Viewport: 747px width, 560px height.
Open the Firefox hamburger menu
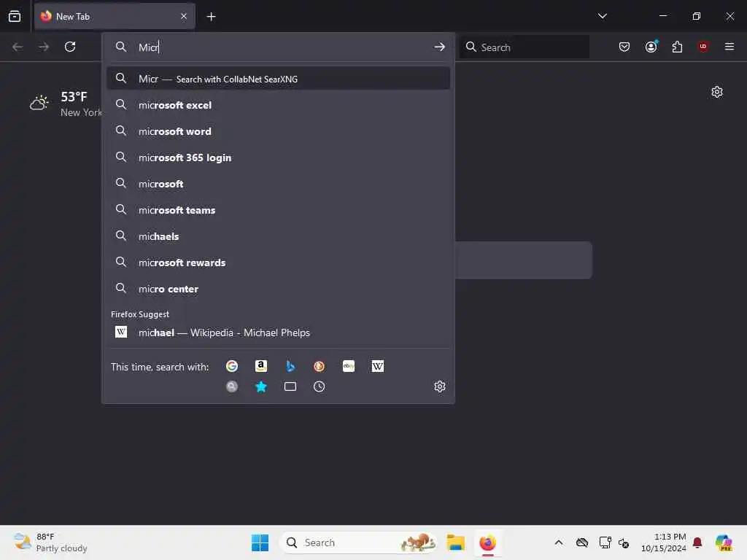729,47
